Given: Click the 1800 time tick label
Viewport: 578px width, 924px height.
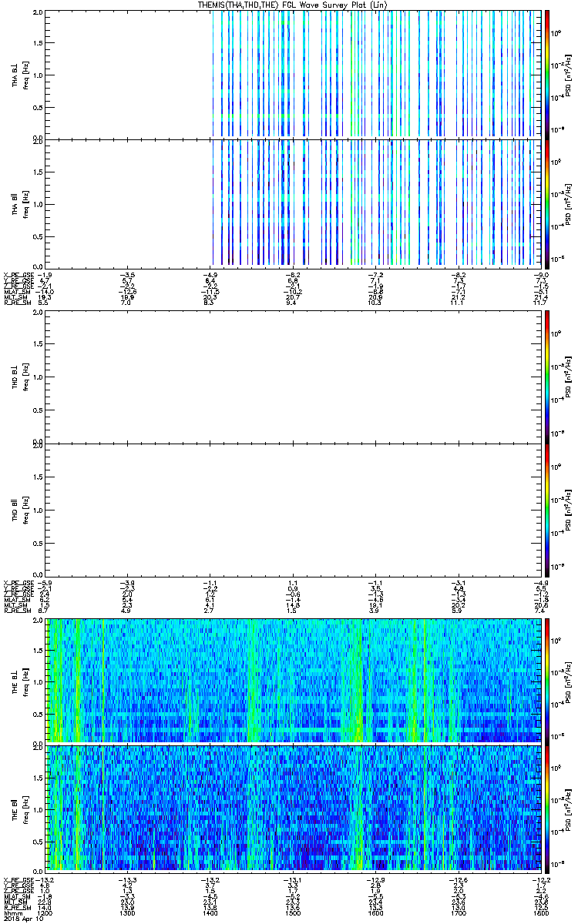Looking at the screenshot, I should tap(543, 913).
